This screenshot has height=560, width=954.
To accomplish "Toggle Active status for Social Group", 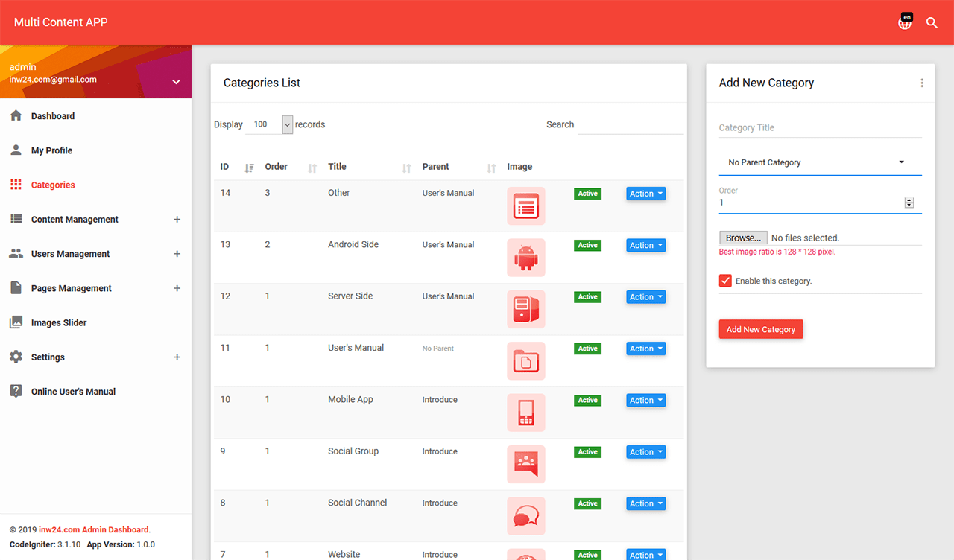I will [587, 451].
